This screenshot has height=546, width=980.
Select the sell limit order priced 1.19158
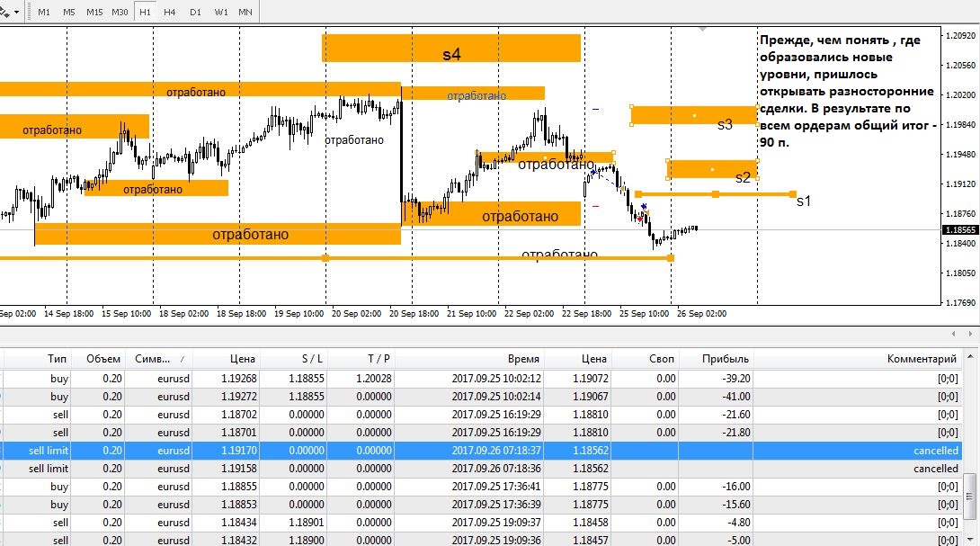click(481, 469)
